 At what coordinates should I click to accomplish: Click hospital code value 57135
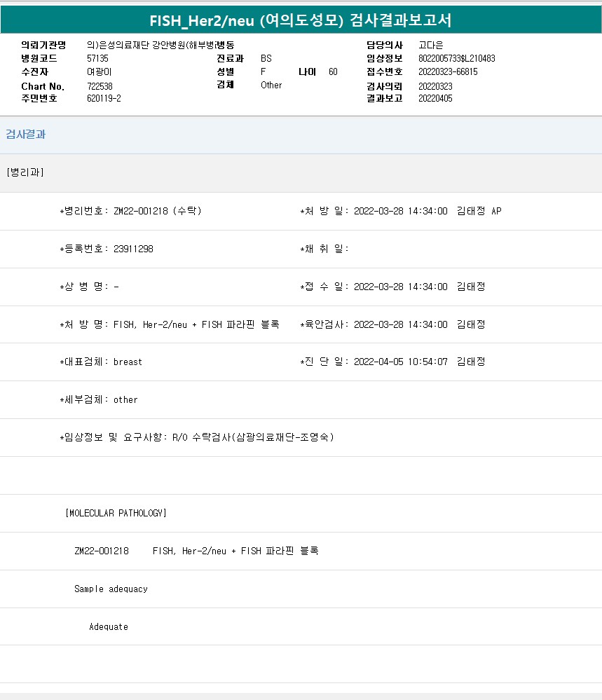tap(97, 58)
